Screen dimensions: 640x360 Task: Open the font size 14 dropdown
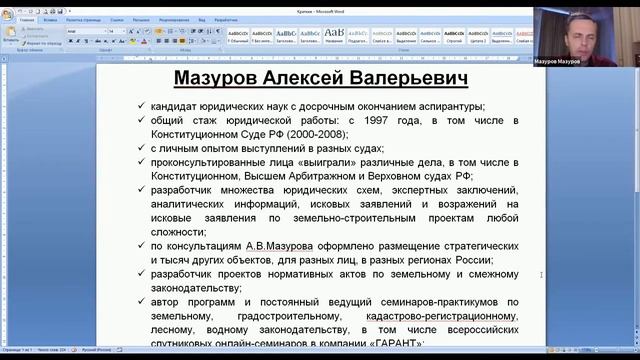tap(124, 31)
